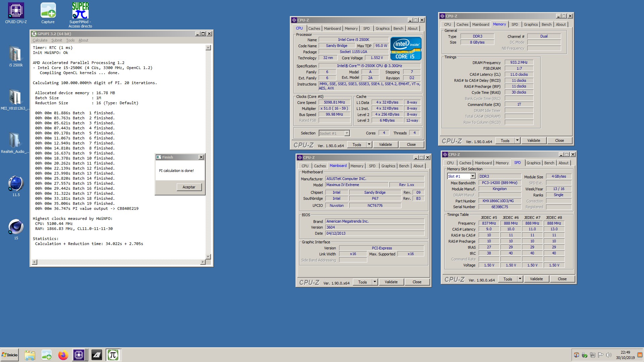Image resolution: width=644 pixels, height=362 pixels.
Task: Click the orange icon beside the taskbar clock
Action: click(x=639, y=355)
